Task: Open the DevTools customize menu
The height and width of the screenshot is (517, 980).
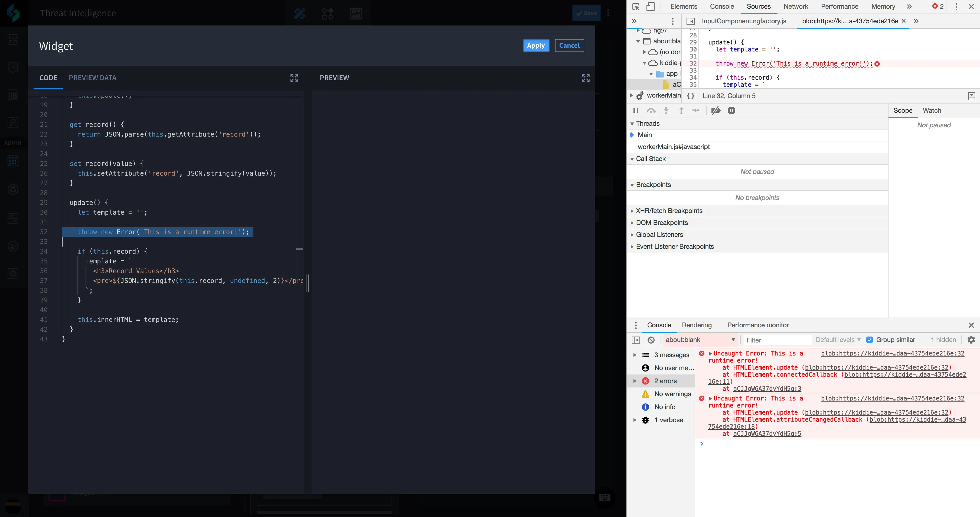Action: click(x=956, y=7)
